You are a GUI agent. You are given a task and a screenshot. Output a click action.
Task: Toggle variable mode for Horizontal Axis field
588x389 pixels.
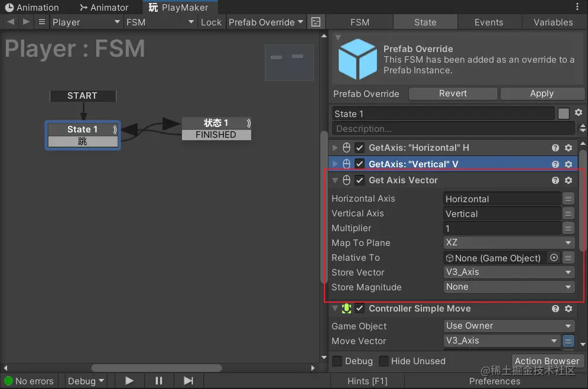click(x=568, y=199)
